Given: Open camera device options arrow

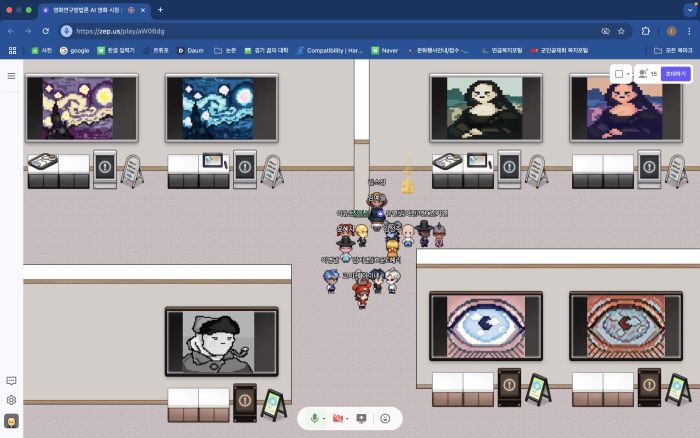Looking at the screenshot, I should click(347, 419).
